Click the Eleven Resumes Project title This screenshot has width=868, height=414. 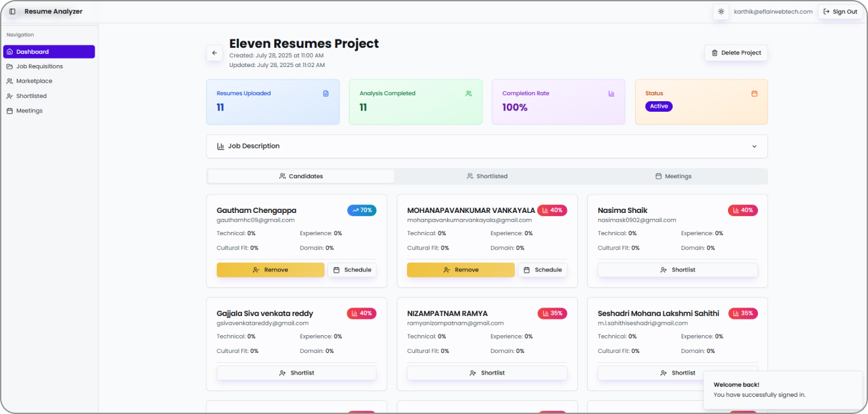click(304, 43)
